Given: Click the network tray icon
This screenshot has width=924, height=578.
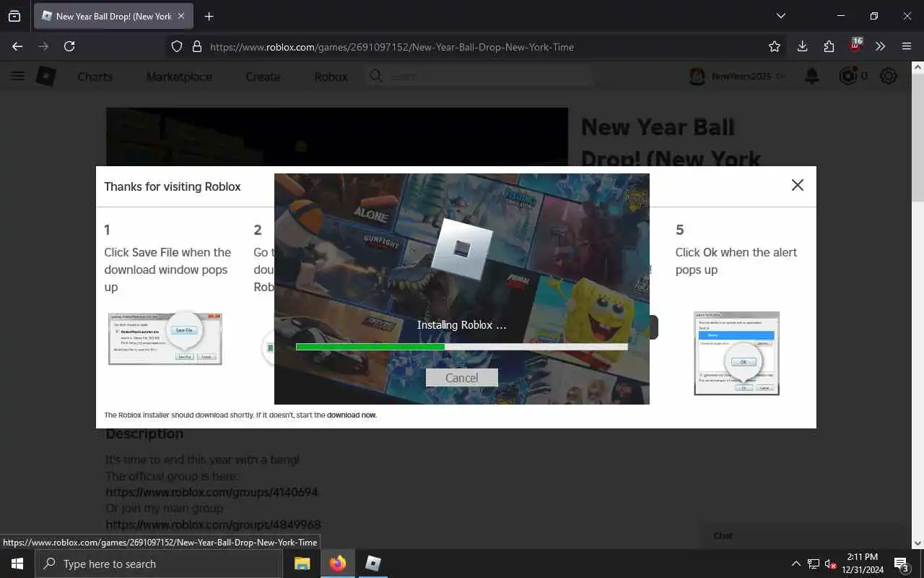Looking at the screenshot, I should point(813,564).
